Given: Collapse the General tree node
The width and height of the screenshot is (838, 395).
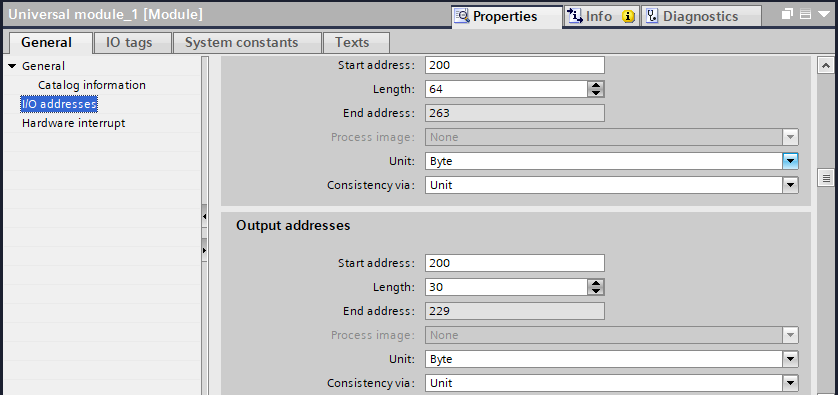Looking at the screenshot, I should 12,66.
